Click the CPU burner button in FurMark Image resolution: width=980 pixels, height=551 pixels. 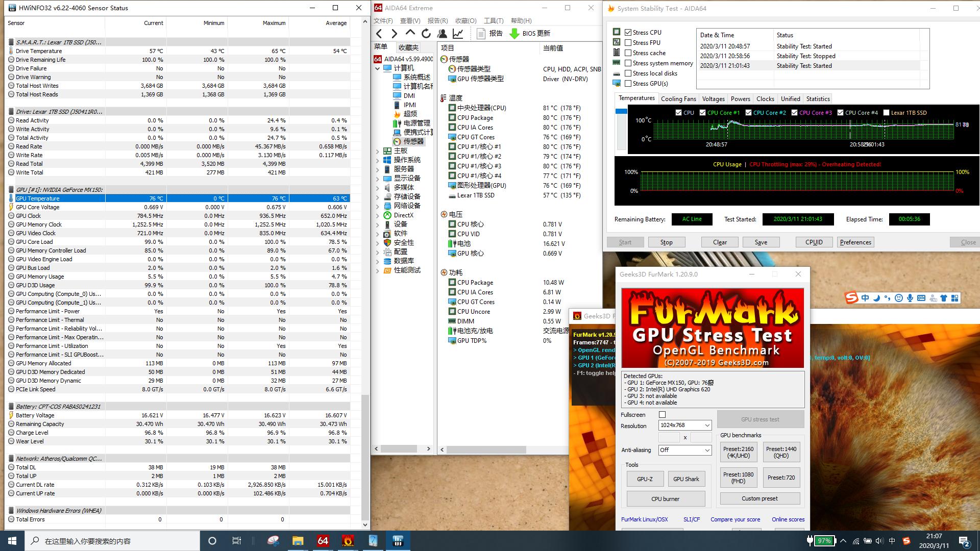point(665,499)
